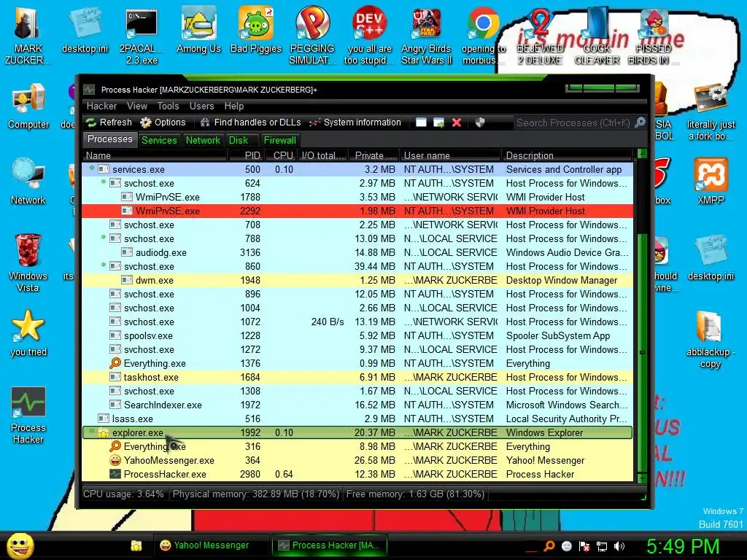Select the taskhost.exe process row
747x560 pixels.
click(357, 377)
